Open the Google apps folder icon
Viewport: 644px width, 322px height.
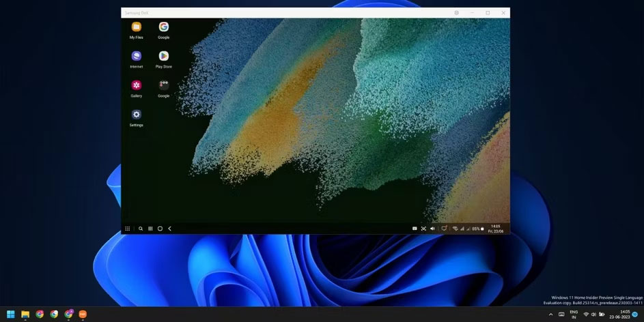coord(163,85)
